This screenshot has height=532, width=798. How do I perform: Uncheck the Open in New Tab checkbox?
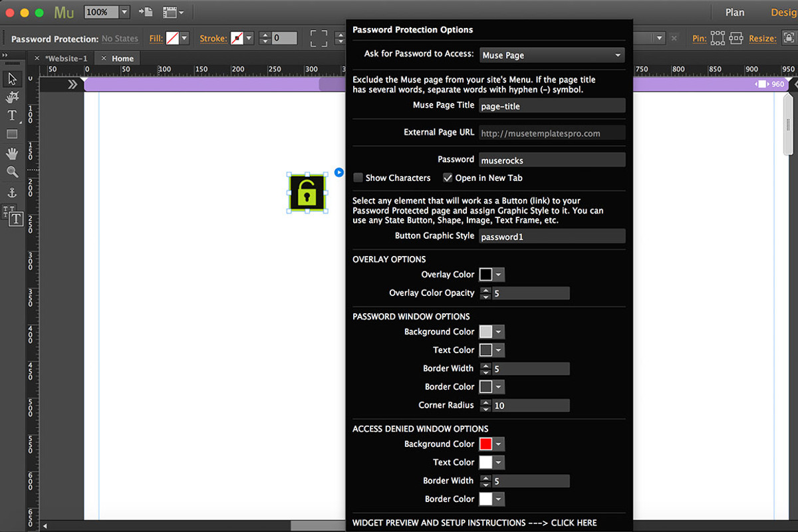click(448, 178)
